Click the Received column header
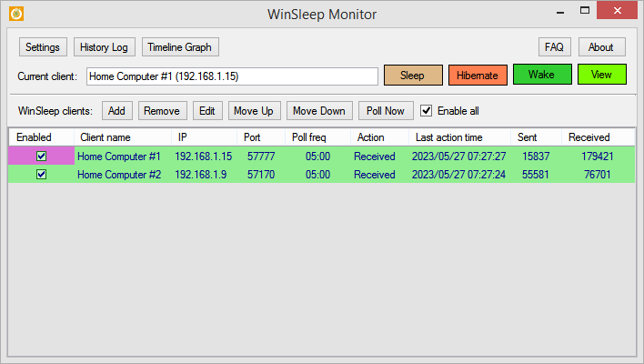644x364 pixels. click(598, 137)
